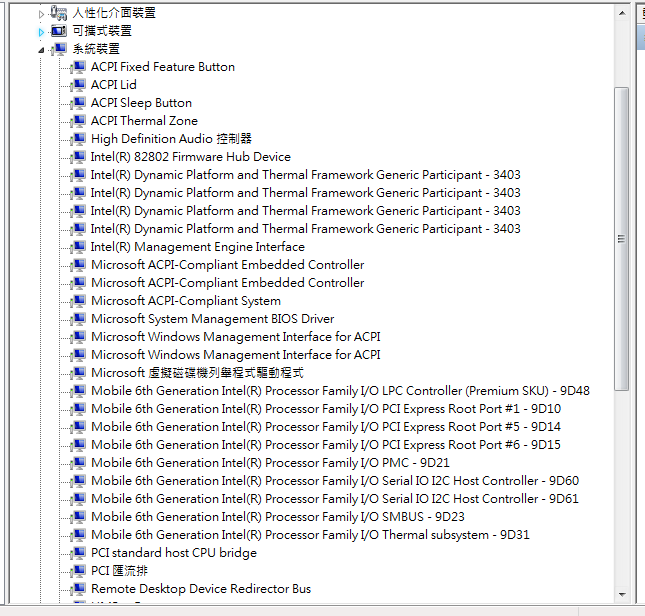The image size is (645, 616).
Task: Collapse the 系統裝置 category
Action: 41,50
